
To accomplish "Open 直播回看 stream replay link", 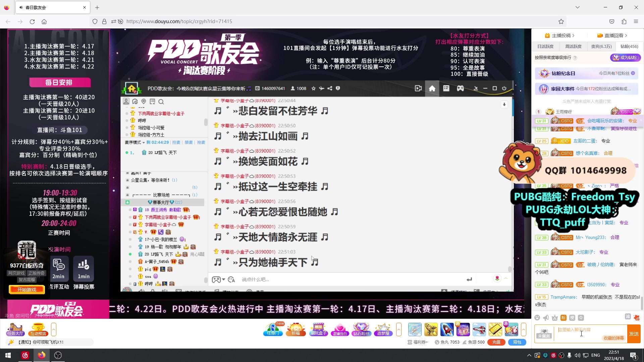I will click(x=612, y=36).
